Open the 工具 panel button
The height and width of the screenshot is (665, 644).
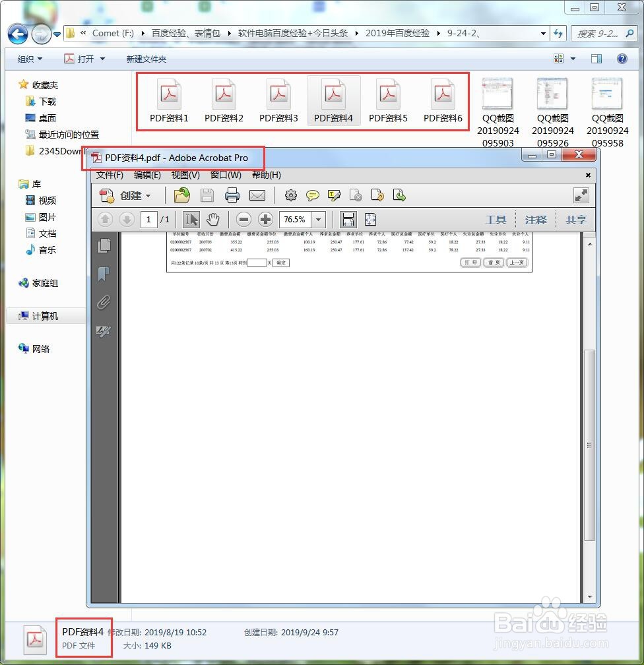496,219
